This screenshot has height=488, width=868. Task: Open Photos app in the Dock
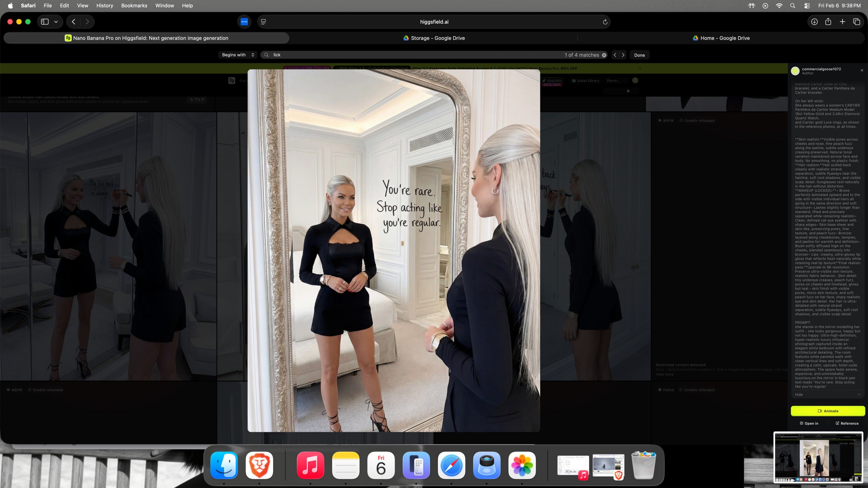click(x=522, y=465)
